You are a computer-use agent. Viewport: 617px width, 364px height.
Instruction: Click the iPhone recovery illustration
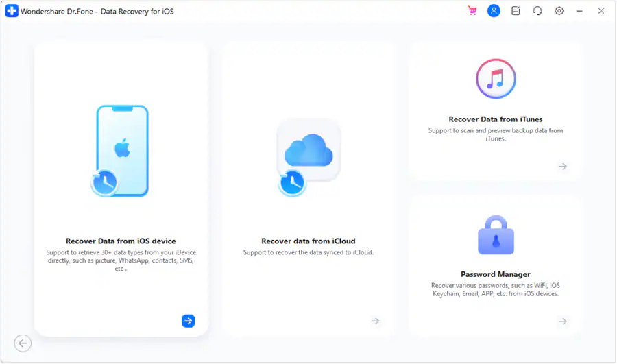pos(120,151)
